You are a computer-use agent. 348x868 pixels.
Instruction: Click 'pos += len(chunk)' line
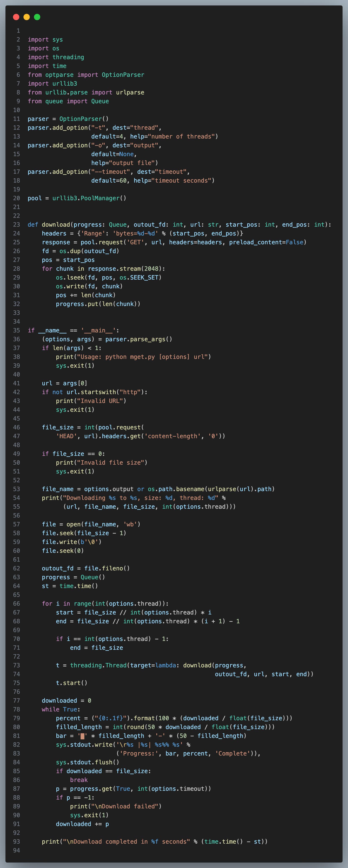(x=86, y=295)
